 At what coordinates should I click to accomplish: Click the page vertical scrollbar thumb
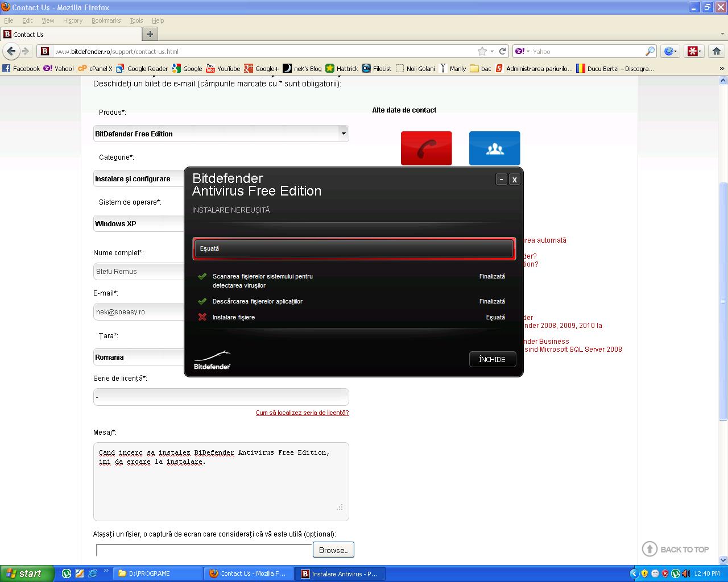point(723,301)
